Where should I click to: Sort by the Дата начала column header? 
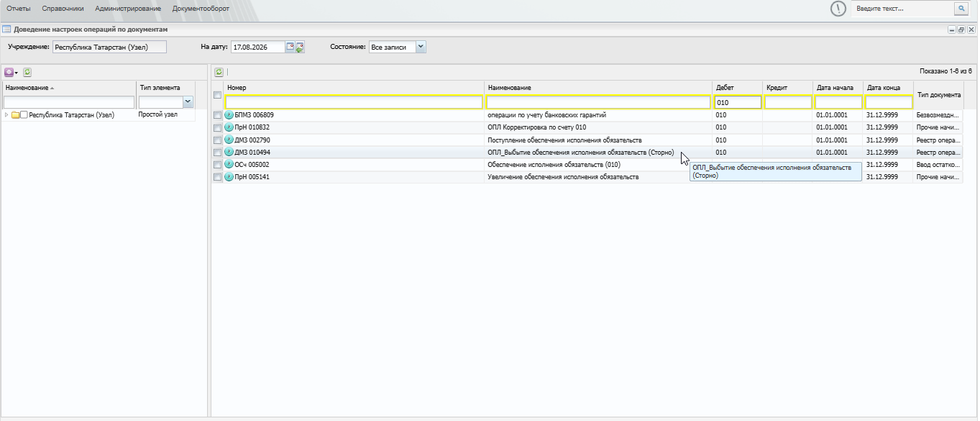coord(838,88)
